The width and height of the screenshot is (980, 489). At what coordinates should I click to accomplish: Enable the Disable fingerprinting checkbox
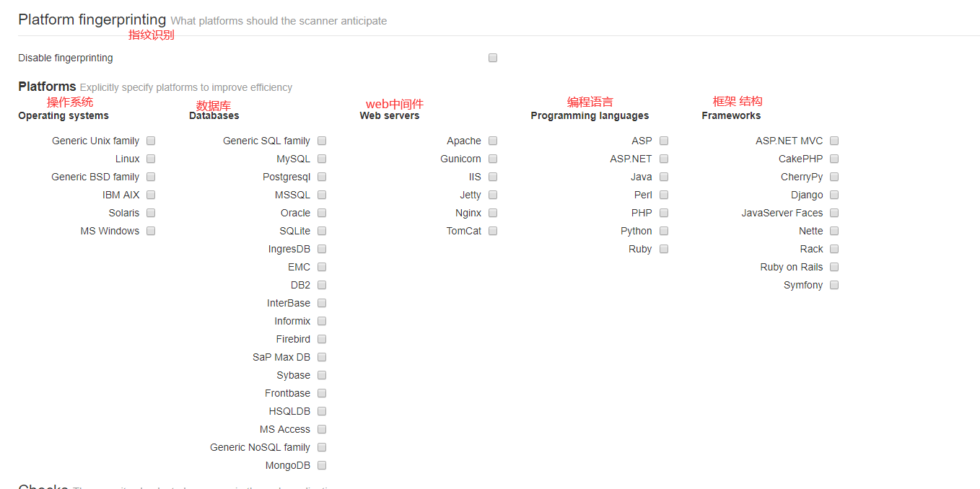(493, 58)
